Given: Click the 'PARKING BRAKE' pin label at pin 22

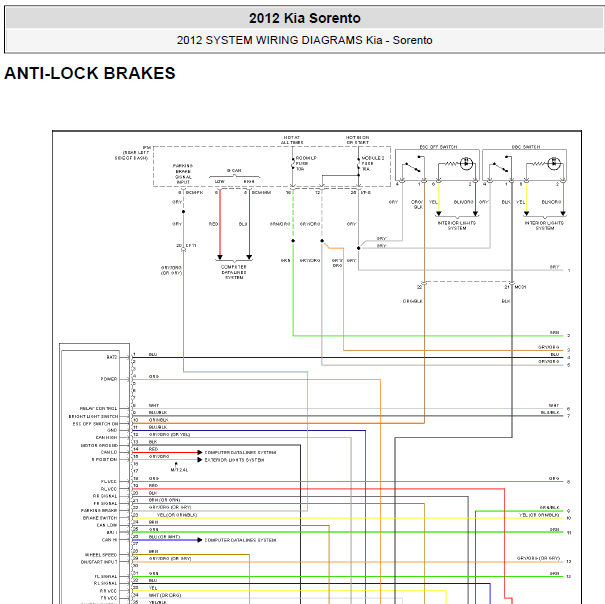Looking at the screenshot, I should (x=99, y=511).
